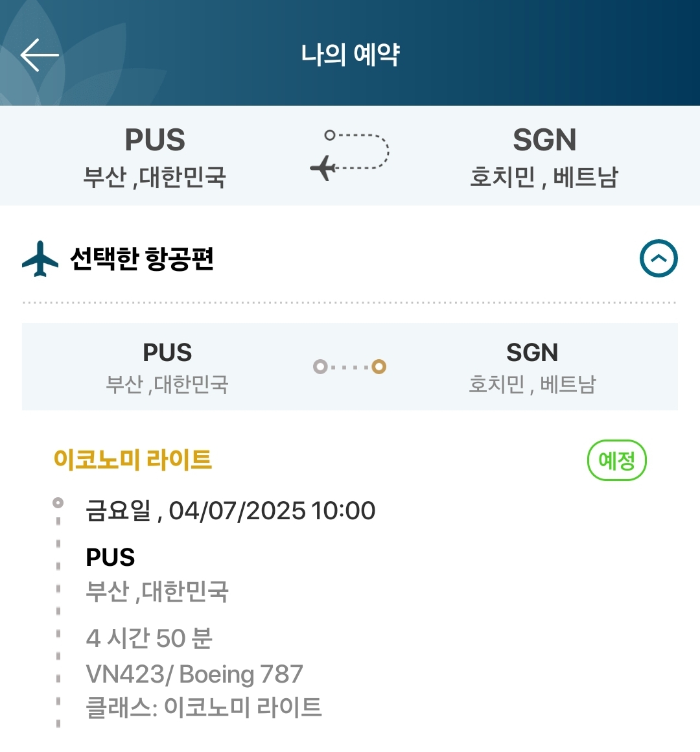This screenshot has width=700, height=752.
Task: Tap 호치민, 베트남 in the top header
Action: [544, 177]
